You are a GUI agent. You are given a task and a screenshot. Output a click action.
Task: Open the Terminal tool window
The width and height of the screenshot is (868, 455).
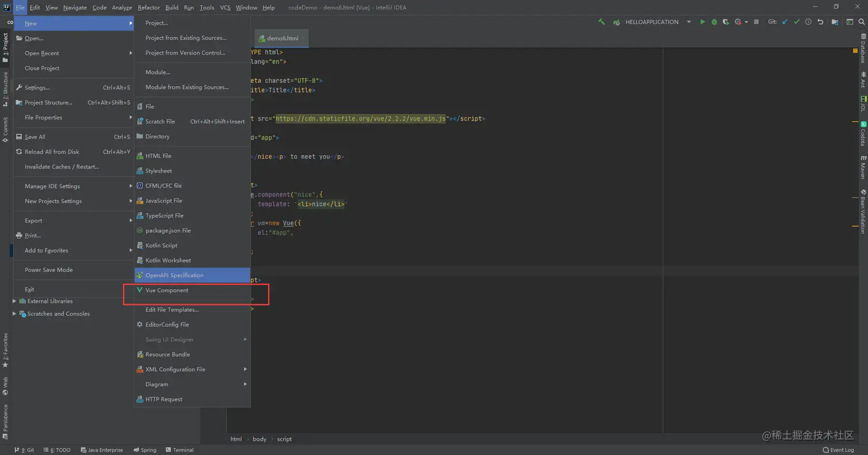tap(180, 450)
